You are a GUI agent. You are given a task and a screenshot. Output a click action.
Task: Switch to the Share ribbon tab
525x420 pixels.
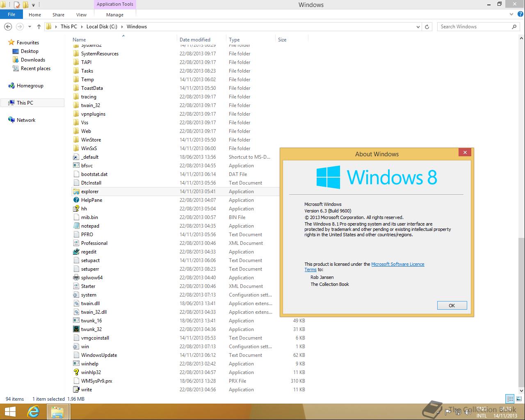[x=58, y=15]
